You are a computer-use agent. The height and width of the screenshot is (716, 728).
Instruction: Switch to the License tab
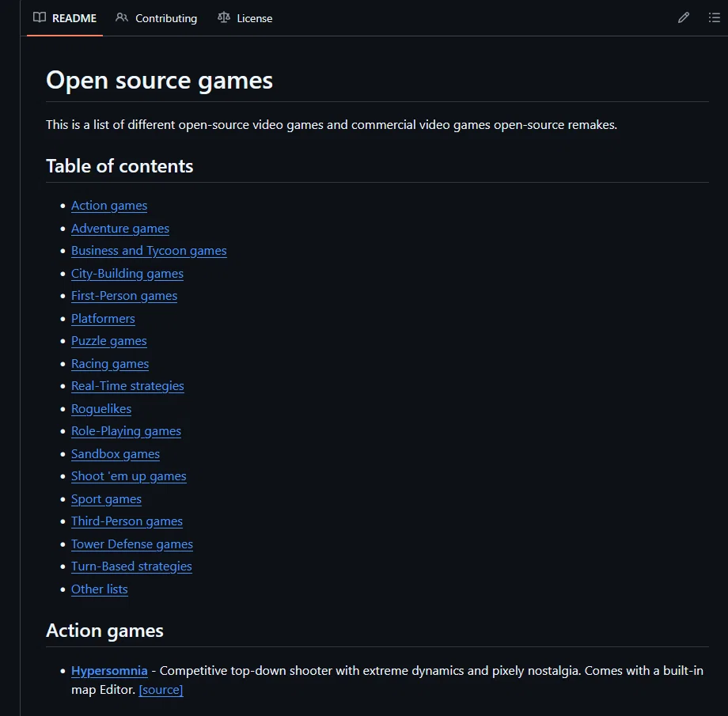(245, 18)
